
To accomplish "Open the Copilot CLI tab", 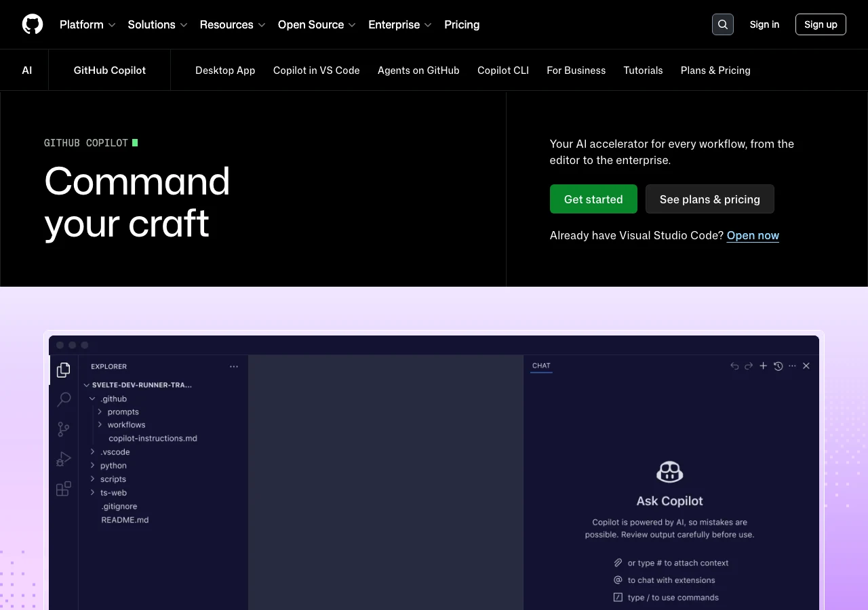I will [x=503, y=70].
